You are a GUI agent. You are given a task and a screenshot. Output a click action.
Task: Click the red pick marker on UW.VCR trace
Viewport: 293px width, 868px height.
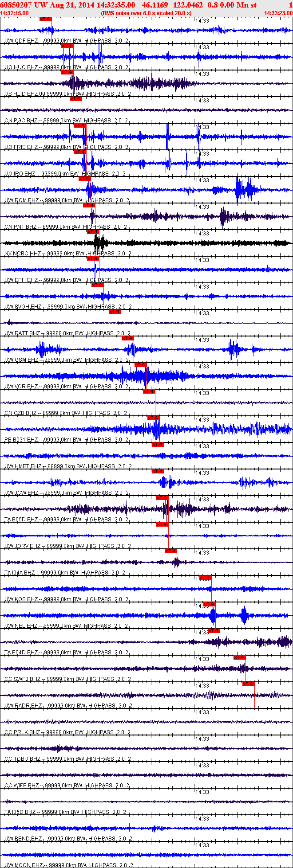(141, 365)
